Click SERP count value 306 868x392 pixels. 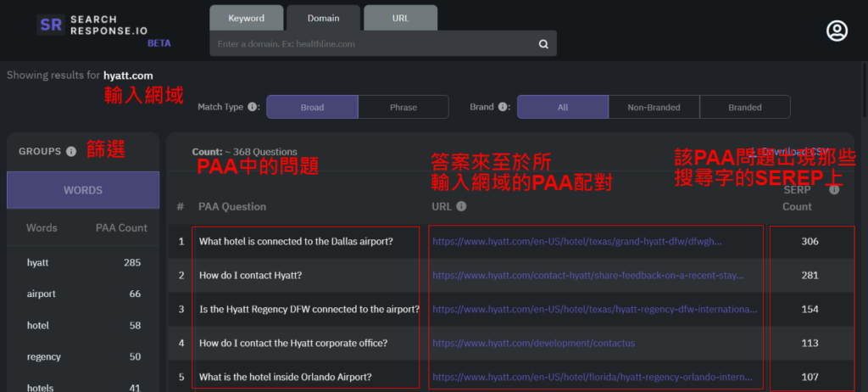[810, 242]
